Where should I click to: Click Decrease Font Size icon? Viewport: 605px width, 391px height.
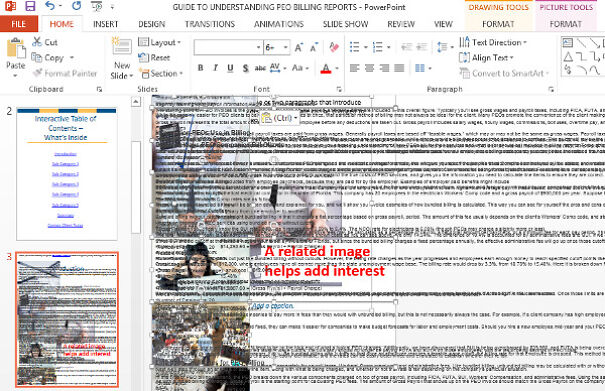[314, 47]
